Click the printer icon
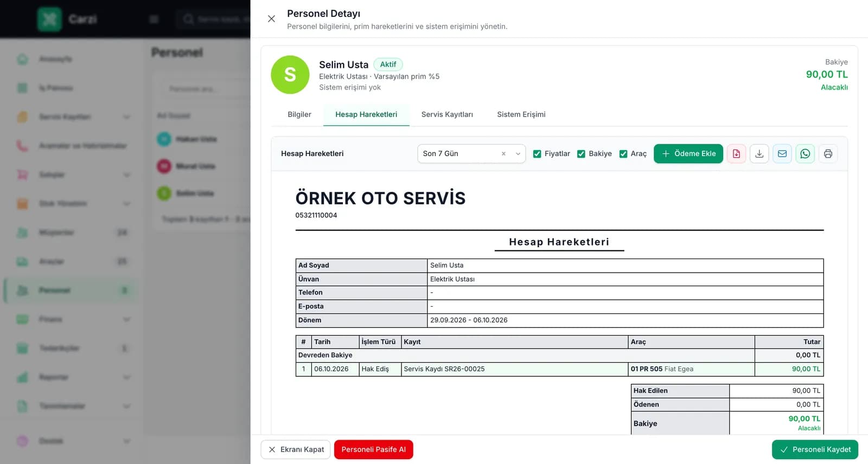868x464 pixels. (828, 154)
